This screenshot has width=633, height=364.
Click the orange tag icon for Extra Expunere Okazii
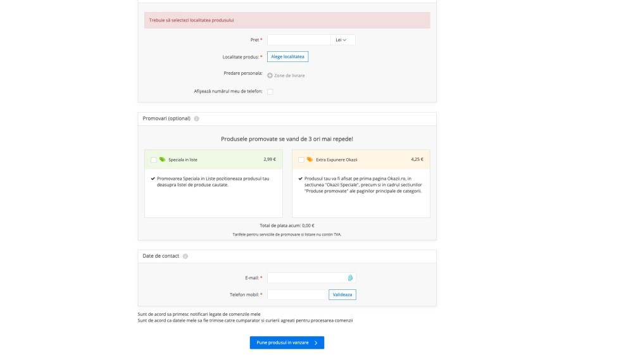pos(310,160)
